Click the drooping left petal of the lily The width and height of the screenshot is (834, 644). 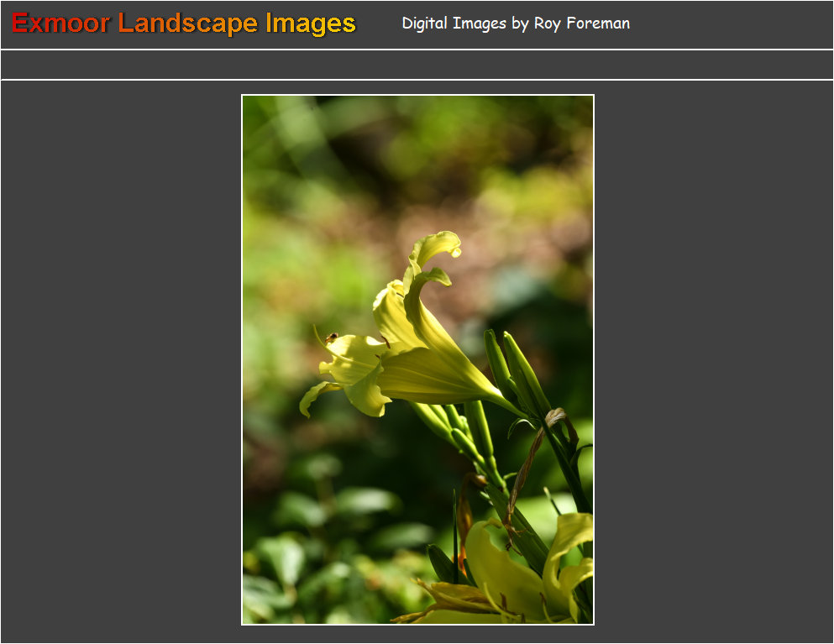pyautogui.click(x=314, y=396)
